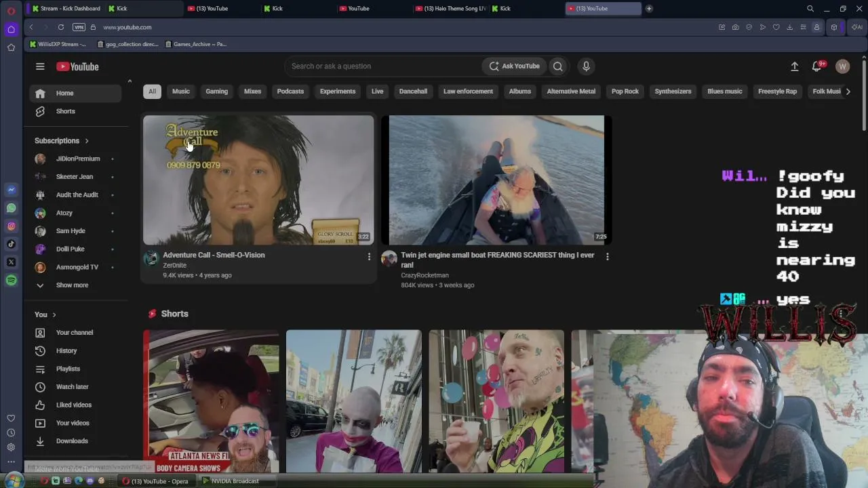Open X (Twitter) in Opera sidebar

tap(11, 262)
